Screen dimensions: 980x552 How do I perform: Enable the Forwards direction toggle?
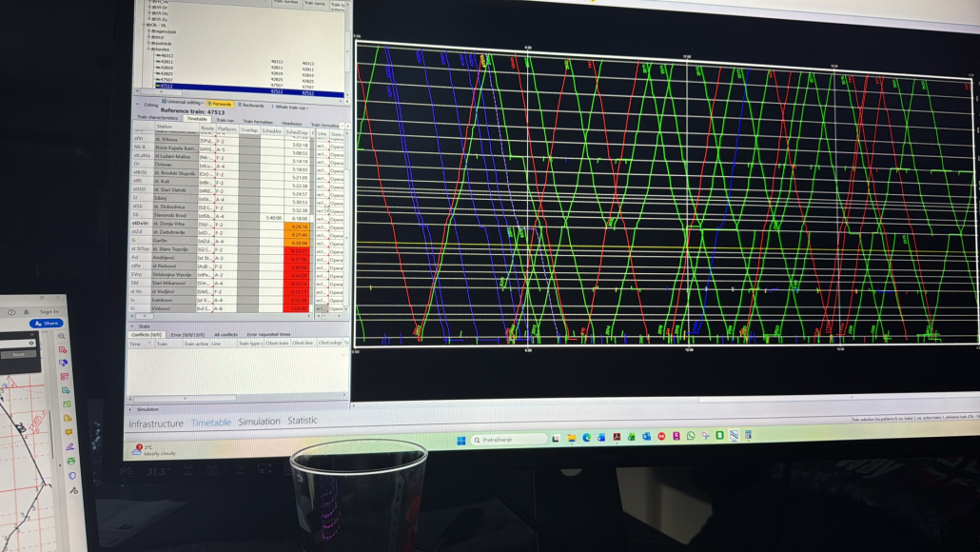pyautogui.click(x=220, y=104)
